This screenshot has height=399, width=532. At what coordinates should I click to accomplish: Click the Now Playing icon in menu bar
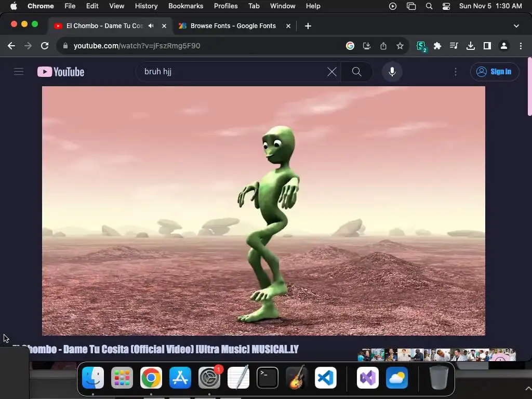(393, 6)
